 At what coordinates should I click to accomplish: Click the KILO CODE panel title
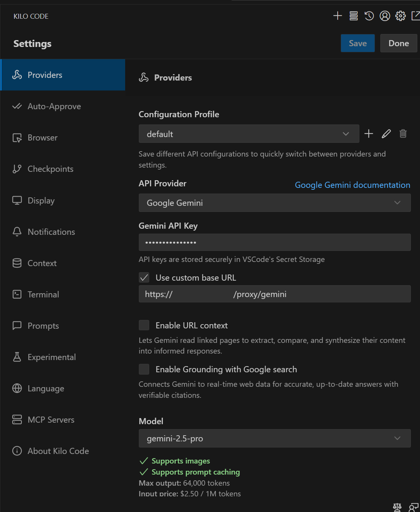point(31,16)
